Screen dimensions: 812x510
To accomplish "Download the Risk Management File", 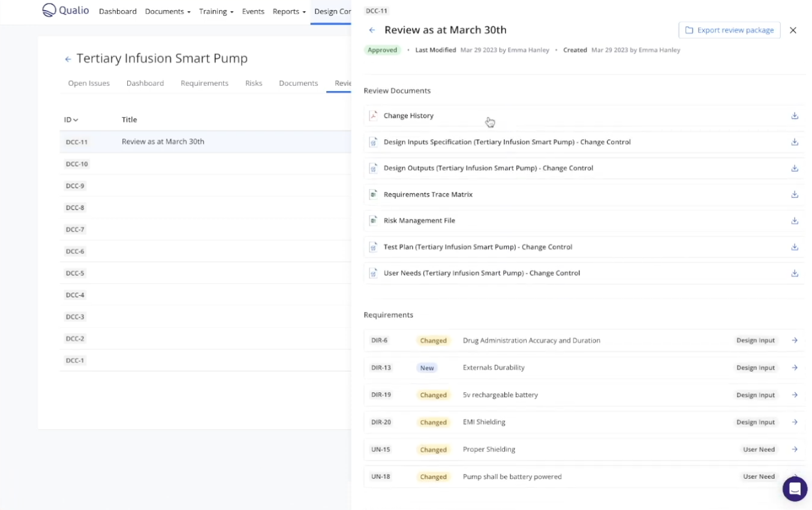I will (794, 221).
